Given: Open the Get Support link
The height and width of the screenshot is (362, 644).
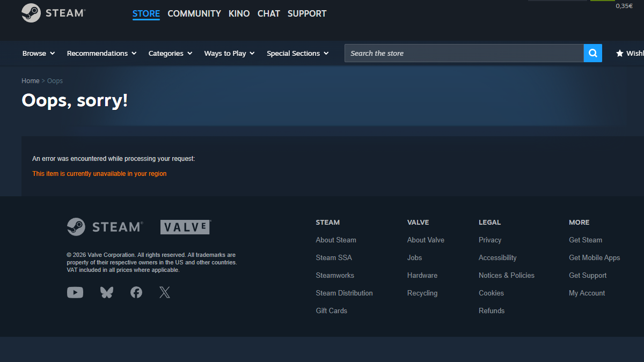Looking at the screenshot, I should [x=588, y=275].
